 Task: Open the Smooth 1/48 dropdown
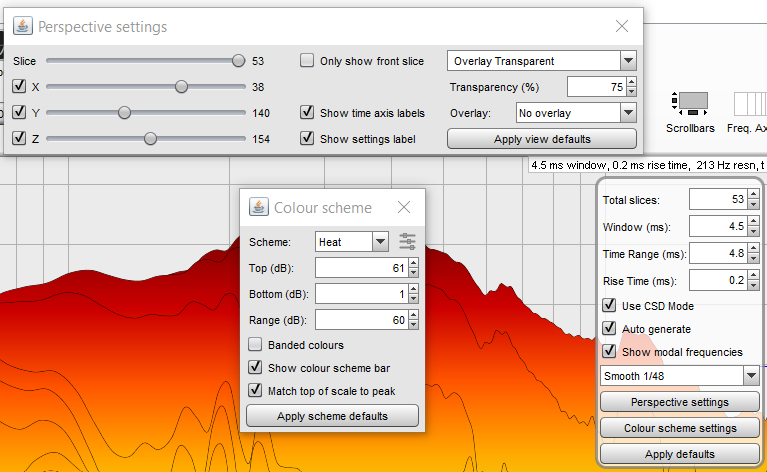pos(751,376)
